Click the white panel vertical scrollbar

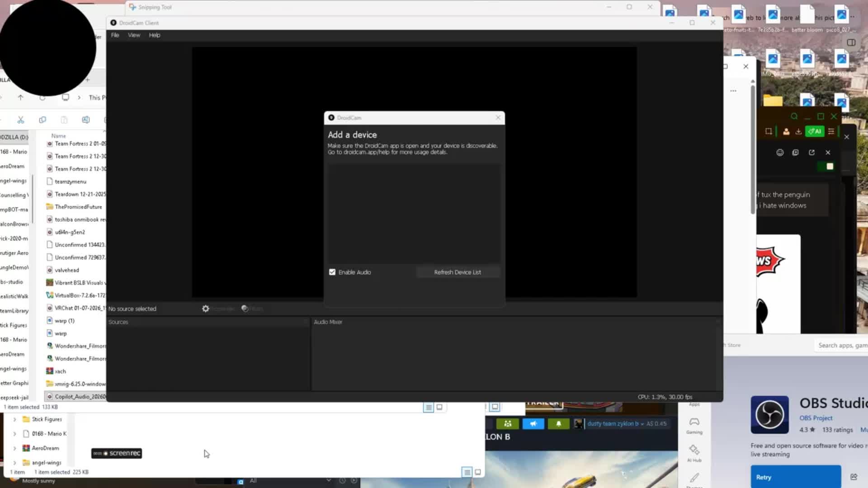coord(753,149)
